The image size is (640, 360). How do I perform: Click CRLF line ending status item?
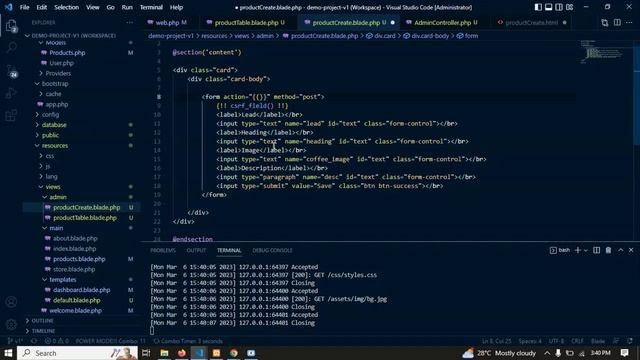577,341
